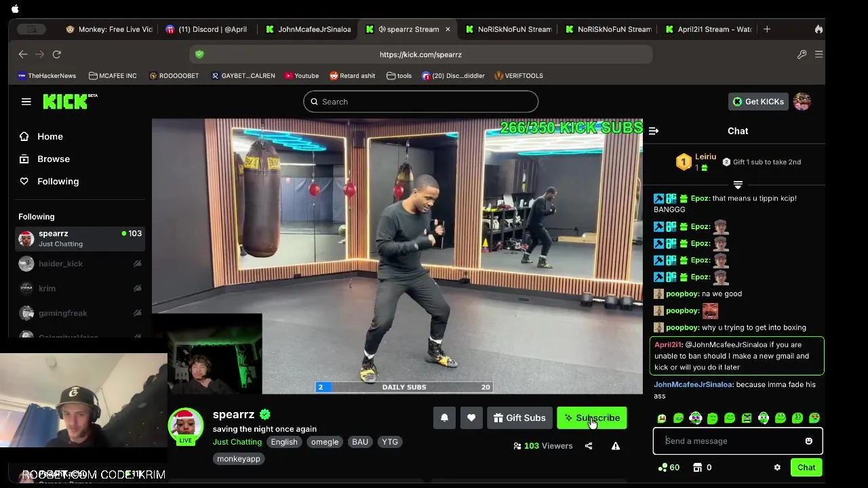This screenshot has height=488, width=868.
Task: Click Leiriu in gift leaderboard
Action: pyautogui.click(x=706, y=157)
